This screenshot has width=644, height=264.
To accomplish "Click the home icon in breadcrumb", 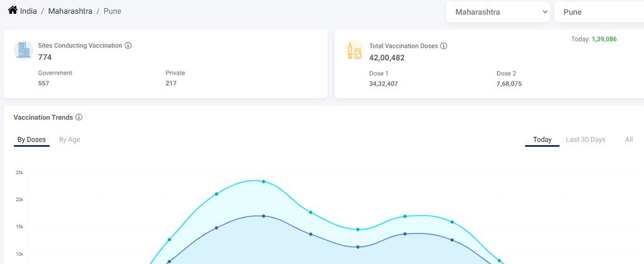I will (x=12, y=11).
